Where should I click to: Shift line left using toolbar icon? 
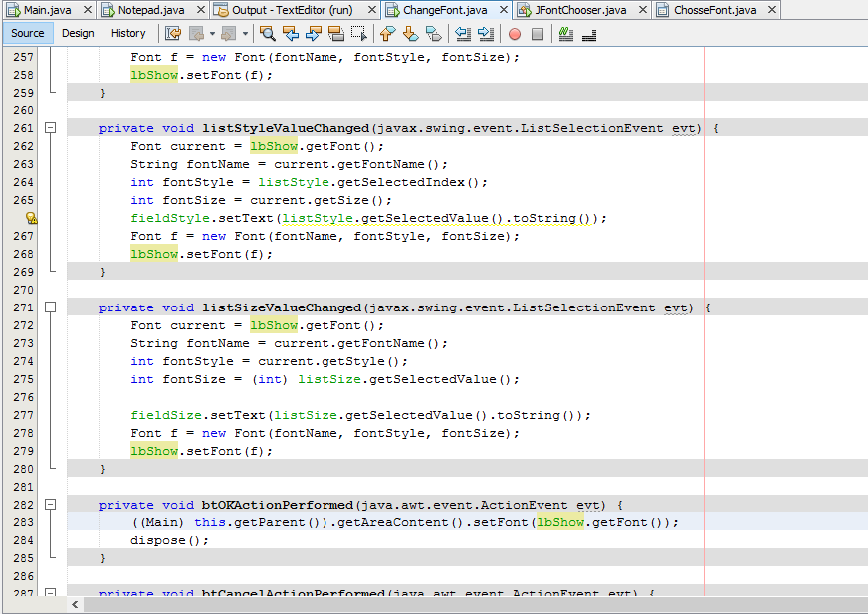click(463, 33)
